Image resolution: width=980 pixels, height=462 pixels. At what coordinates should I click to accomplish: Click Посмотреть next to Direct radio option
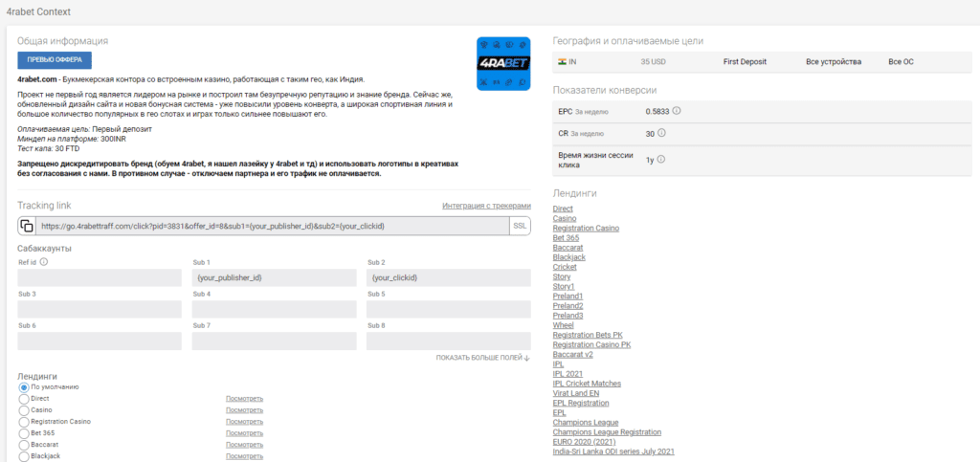click(244, 398)
